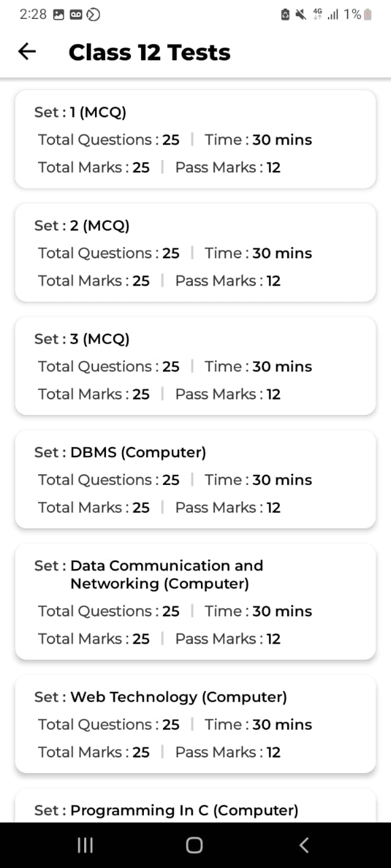Open the DBMS (Computer) test set
This screenshot has height=868, width=391.
point(195,479)
